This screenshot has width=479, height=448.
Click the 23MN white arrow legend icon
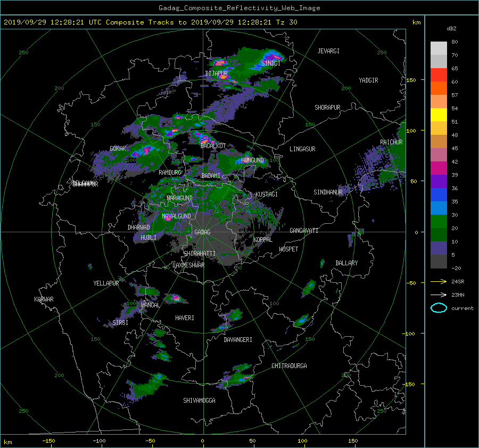coord(439,295)
